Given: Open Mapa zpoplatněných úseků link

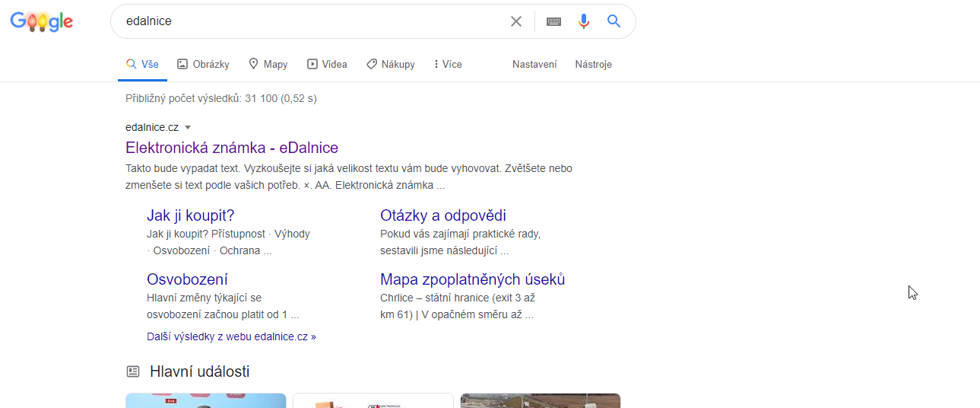Looking at the screenshot, I should [472, 279].
